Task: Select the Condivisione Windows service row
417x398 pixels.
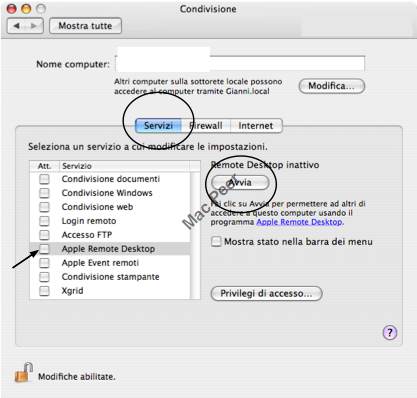Action: pos(110,193)
